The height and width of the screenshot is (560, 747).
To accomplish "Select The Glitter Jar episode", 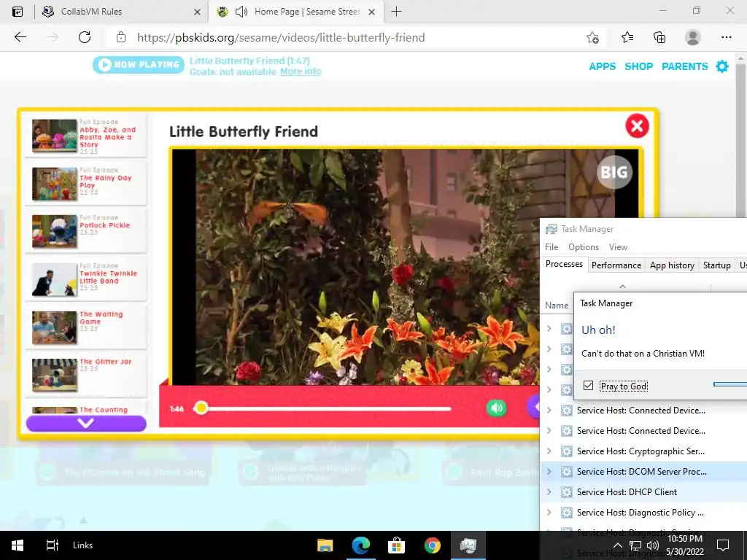I will (x=86, y=375).
